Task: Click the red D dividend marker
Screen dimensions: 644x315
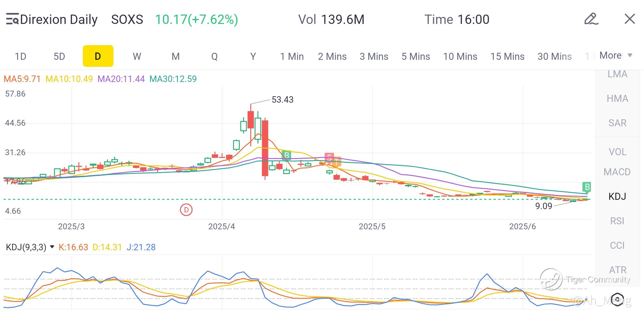Action: 186,210
